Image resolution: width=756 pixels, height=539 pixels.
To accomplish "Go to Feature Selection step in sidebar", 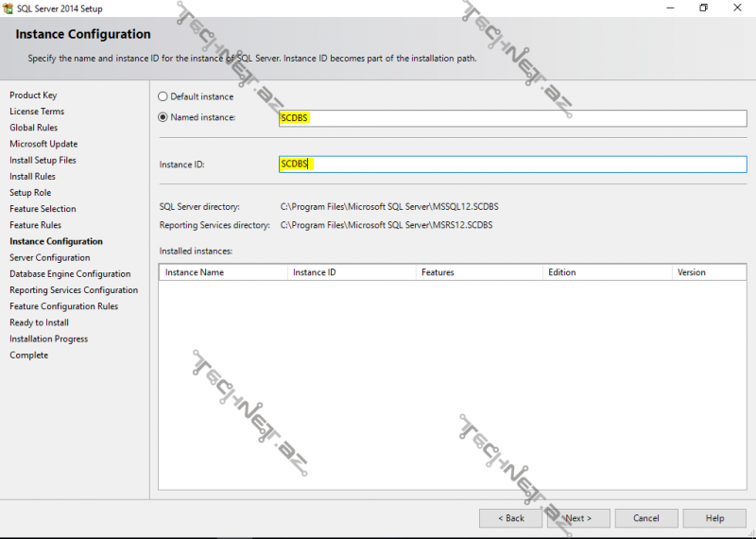I will pos(43,209).
